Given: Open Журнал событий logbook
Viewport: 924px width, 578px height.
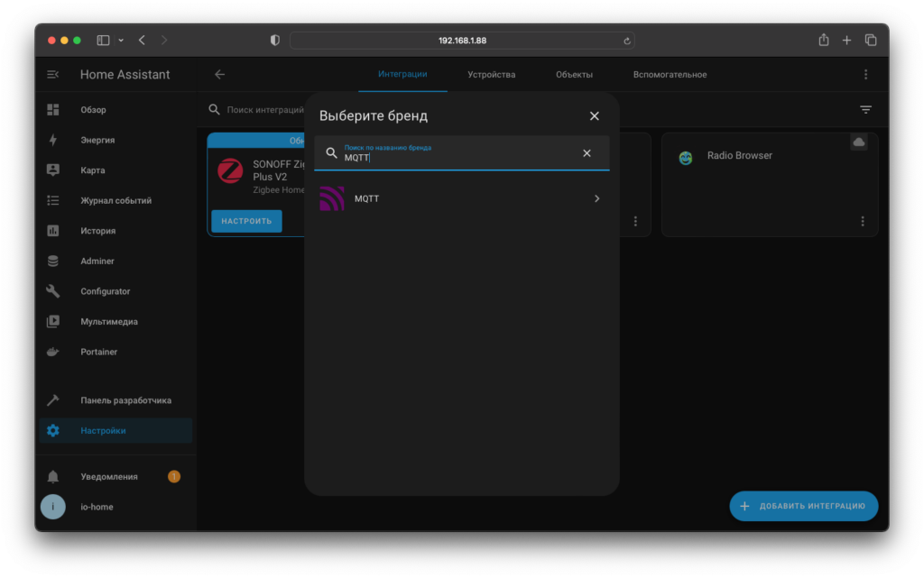Looking at the screenshot, I should click(116, 201).
